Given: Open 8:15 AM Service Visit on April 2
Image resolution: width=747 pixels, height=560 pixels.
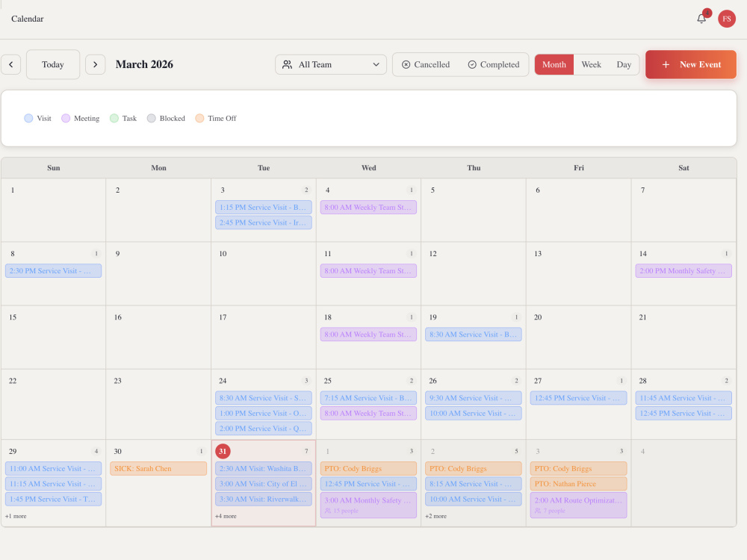Looking at the screenshot, I should pyautogui.click(x=474, y=484).
